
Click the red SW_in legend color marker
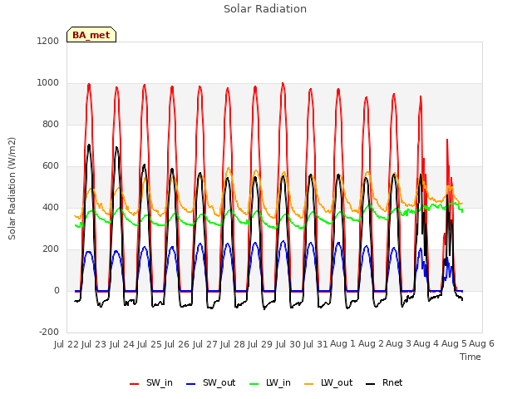(x=135, y=384)
